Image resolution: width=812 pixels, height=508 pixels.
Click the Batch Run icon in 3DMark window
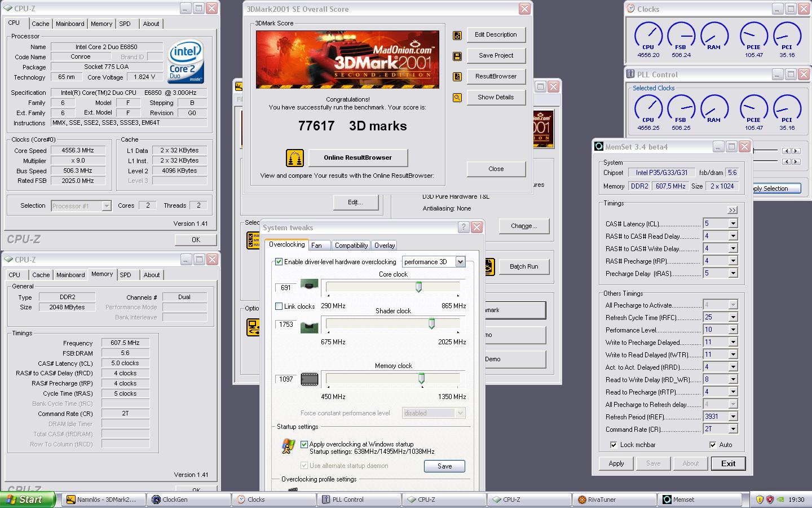489,266
